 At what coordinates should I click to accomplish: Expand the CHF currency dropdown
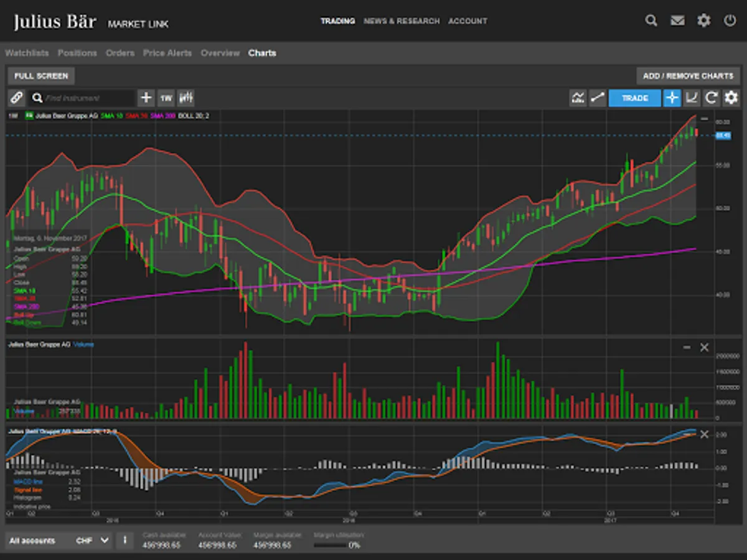(92, 541)
